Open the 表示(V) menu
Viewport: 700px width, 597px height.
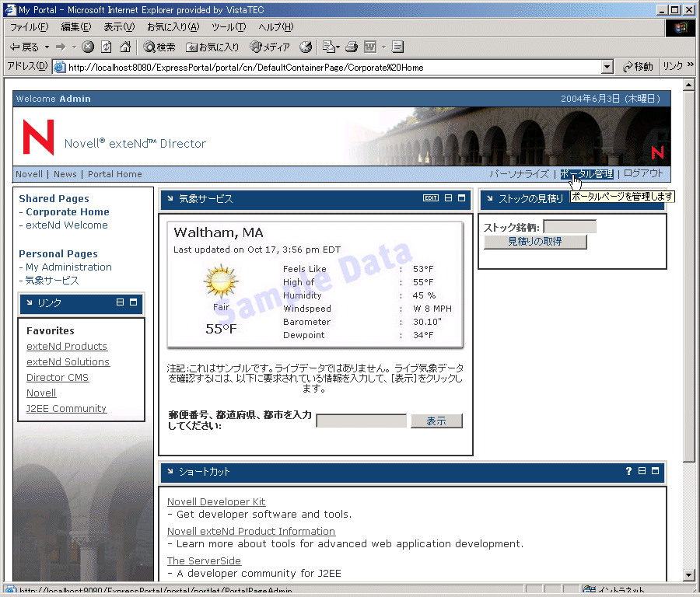[119, 27]
